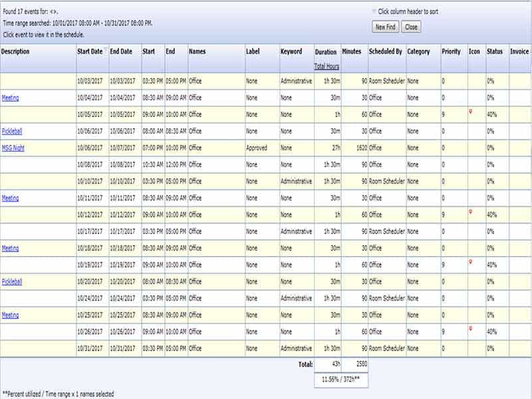
Task: Sort by Duration column header
Action: point(326,52)
